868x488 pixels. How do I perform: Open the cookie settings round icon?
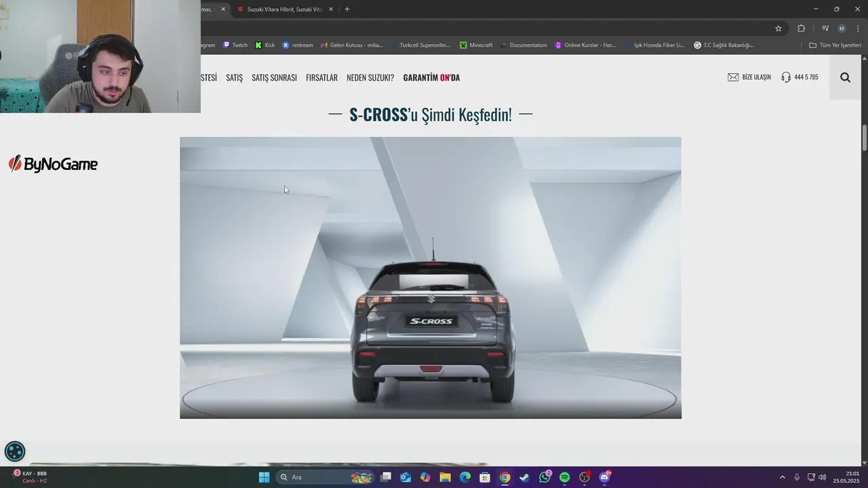(15, 451)
